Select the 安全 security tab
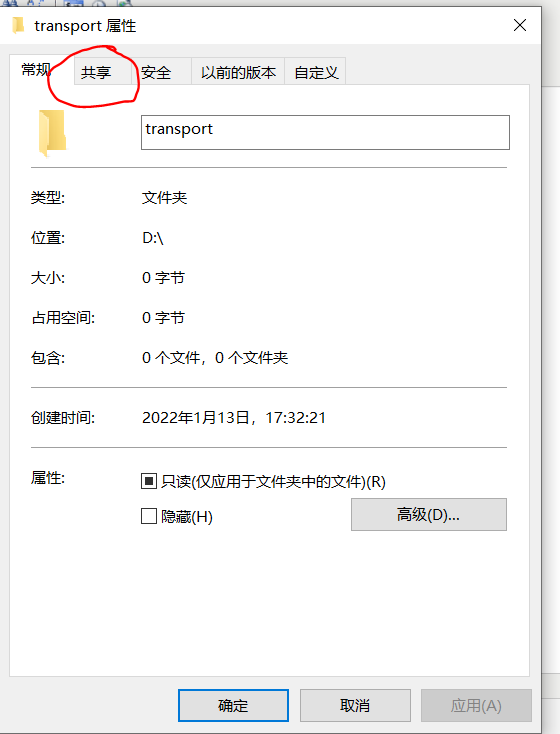The height and width of the screenshot is (734, 560). [x=156, y=73]
